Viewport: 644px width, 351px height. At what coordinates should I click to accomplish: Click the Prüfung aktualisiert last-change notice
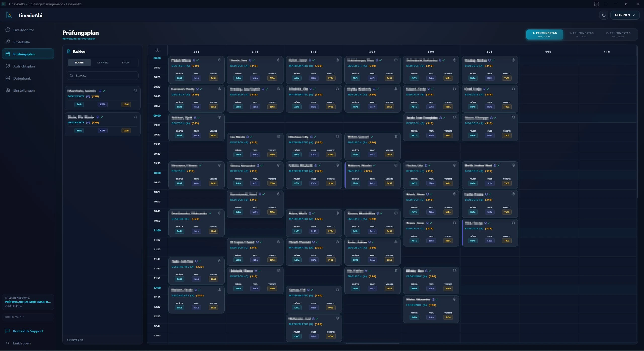click(28, 302)
